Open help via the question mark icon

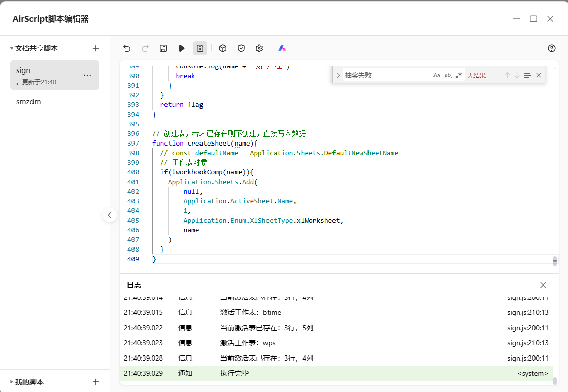pos(552,48)
